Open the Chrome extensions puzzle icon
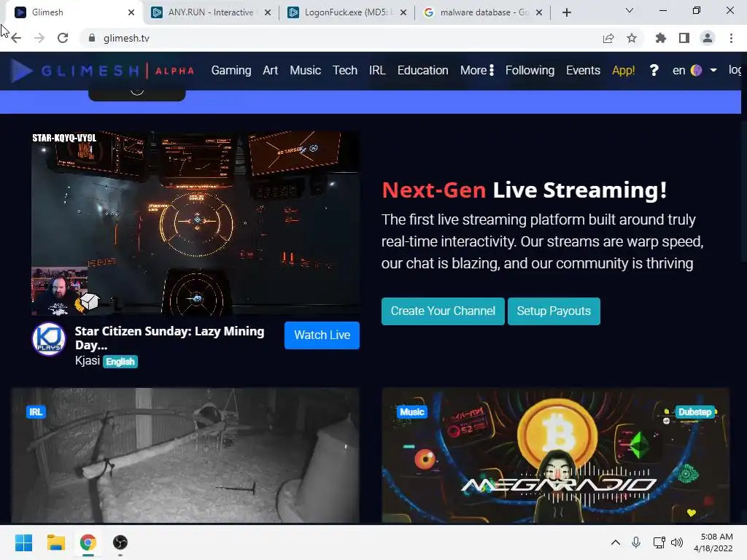The height and width of the screenshot is (560, 747). pos(661,38)
